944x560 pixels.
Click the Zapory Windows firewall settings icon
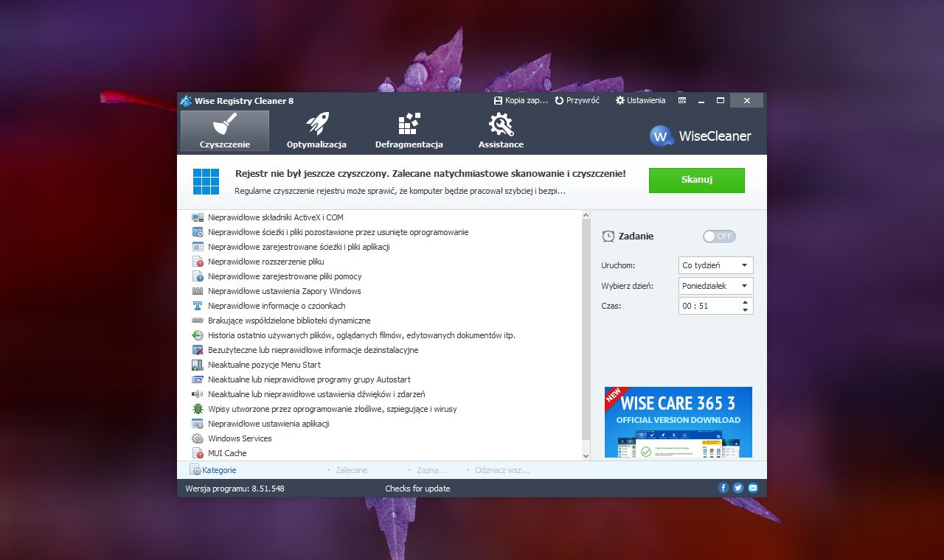click(197, 291)
